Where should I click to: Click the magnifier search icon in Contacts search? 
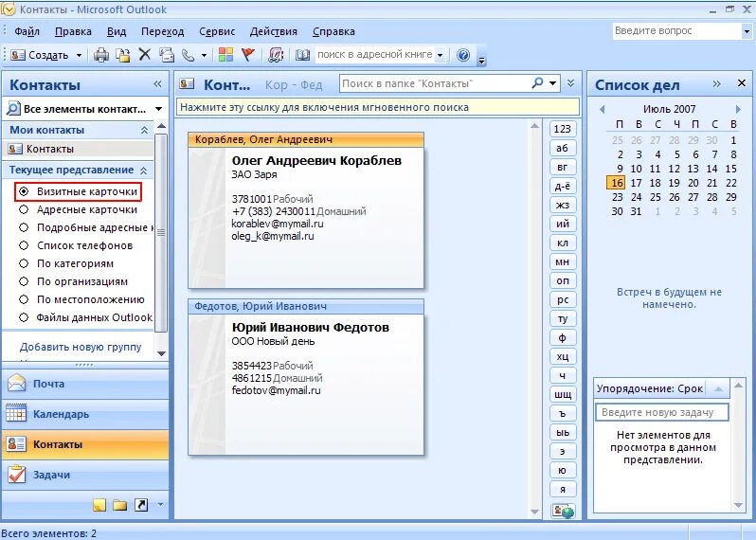tap(537, 83)
